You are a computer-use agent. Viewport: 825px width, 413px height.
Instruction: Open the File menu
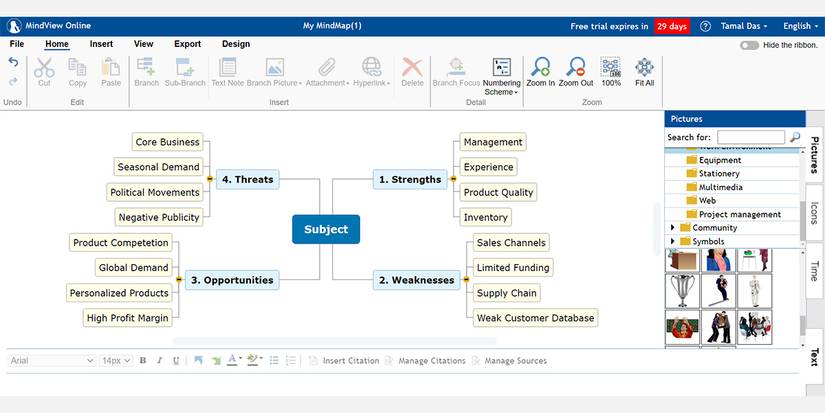click(17, 44)
